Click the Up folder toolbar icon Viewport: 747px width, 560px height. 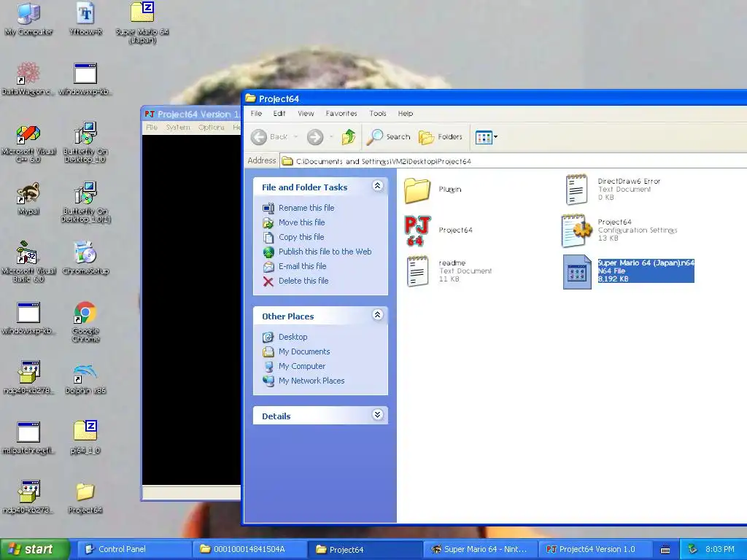349,137
